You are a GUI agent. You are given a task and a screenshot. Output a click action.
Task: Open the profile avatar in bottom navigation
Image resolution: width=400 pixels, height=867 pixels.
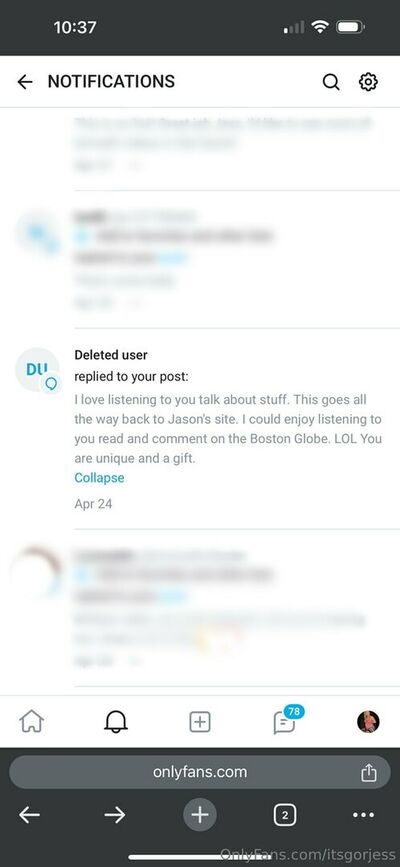368,722
